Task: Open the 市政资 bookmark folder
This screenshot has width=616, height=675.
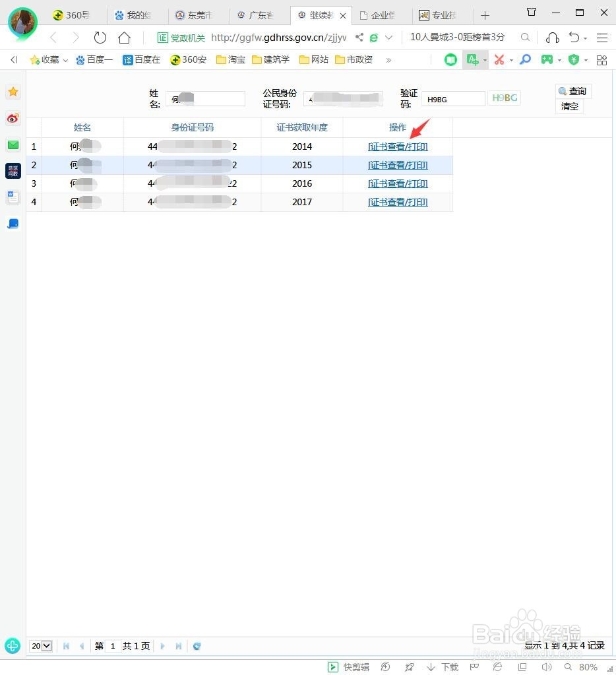Action: coord(354,60)
